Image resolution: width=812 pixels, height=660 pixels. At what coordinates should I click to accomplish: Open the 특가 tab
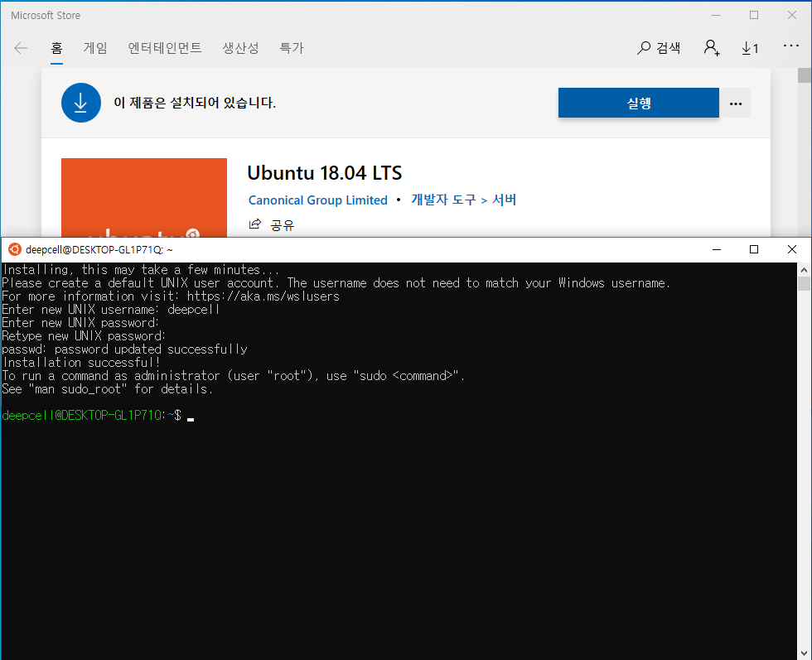click(292, 48)
